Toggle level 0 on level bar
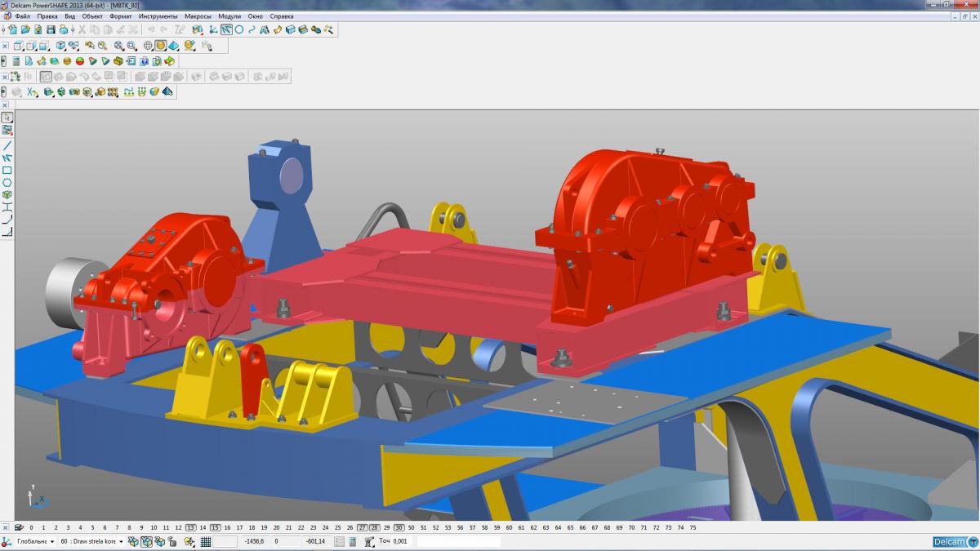Screen dimensions: 980x551 (x=31, y=527)
